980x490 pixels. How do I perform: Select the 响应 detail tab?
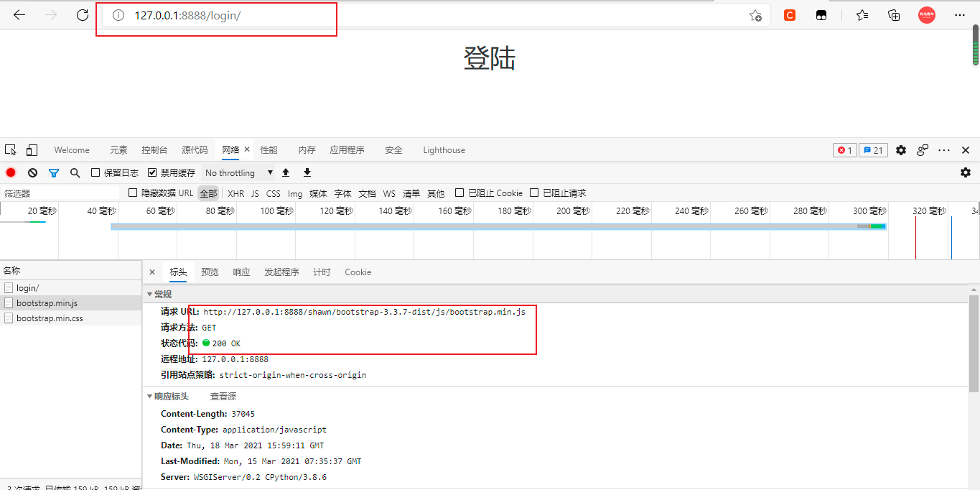pyautogui.click(x=241, y=272)
